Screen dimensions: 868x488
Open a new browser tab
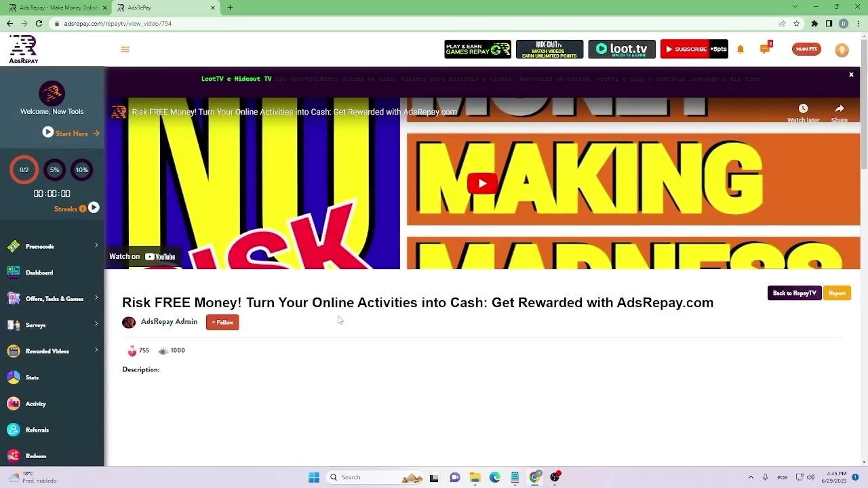tap(230, 7)
